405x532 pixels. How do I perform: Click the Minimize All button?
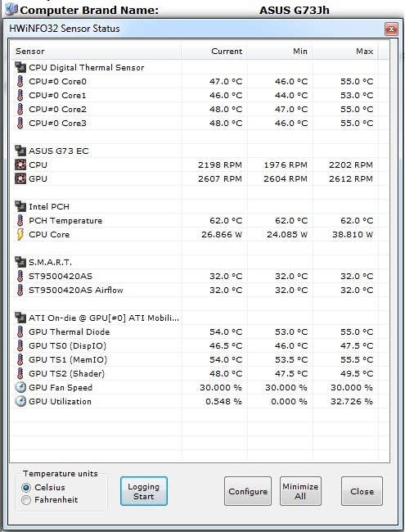point(300,491)
